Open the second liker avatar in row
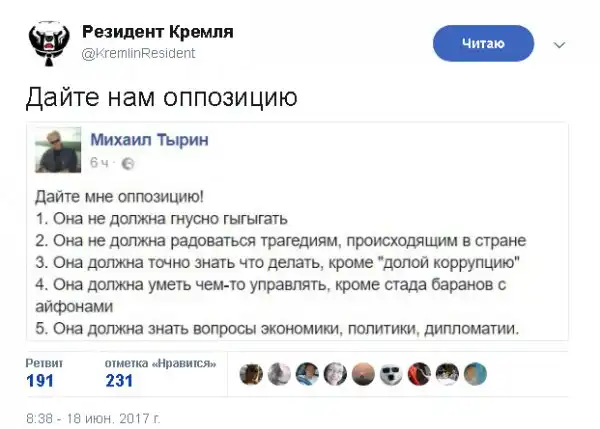 (x=280, y=373)
